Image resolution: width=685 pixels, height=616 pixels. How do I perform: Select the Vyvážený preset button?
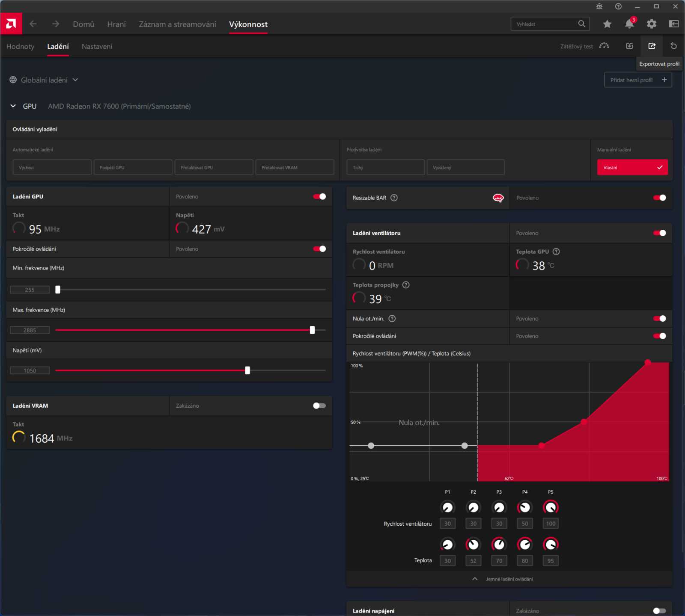pyautogui.click(x=466, y=167)
